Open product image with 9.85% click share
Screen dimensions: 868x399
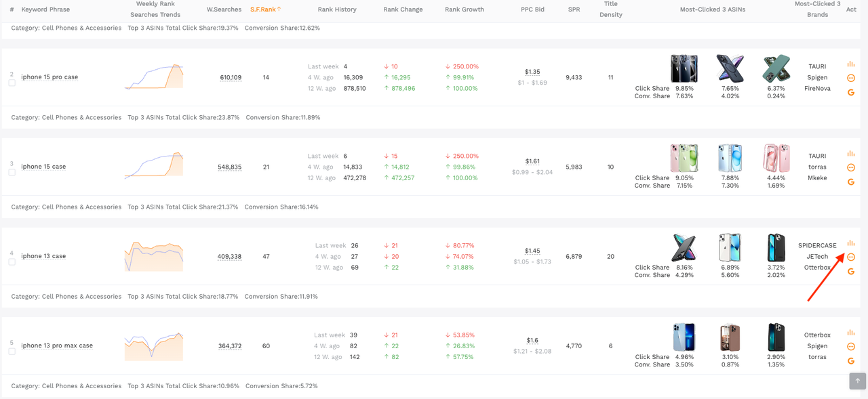(684, 69)
